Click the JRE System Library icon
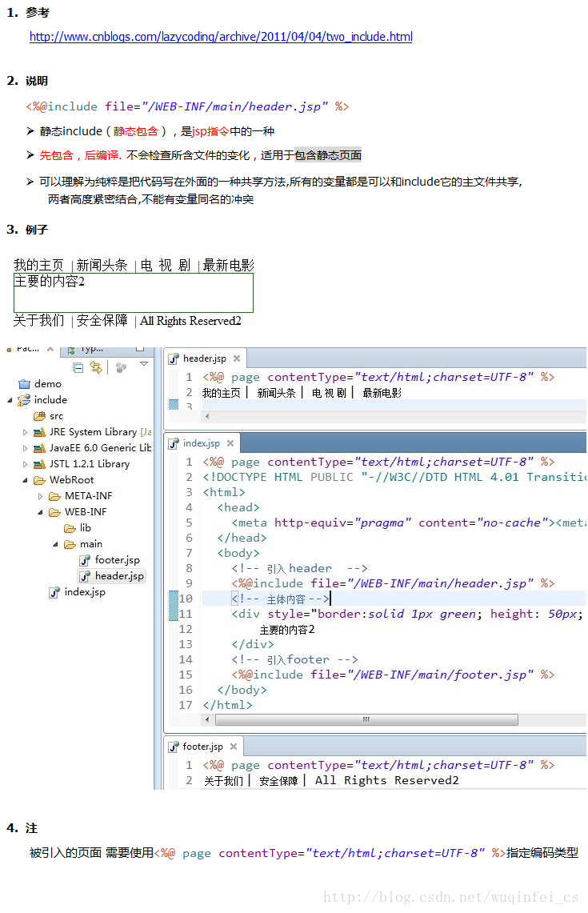 coord(39,432)
